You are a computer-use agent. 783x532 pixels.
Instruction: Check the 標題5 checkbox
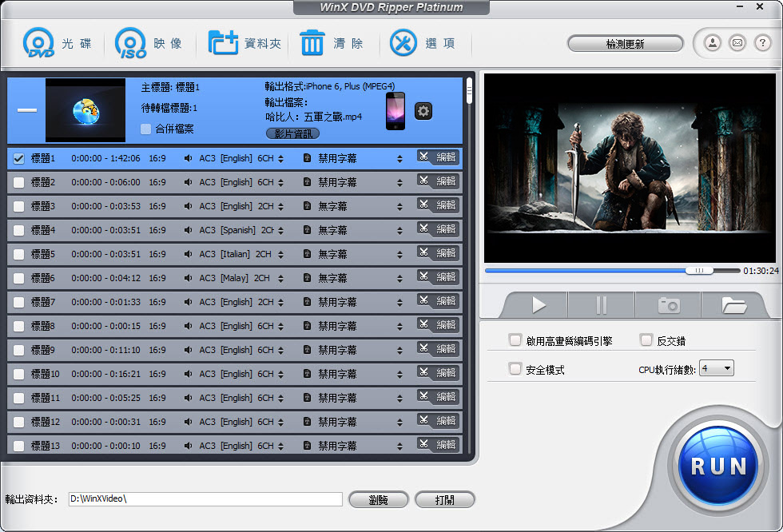(18, 255)
